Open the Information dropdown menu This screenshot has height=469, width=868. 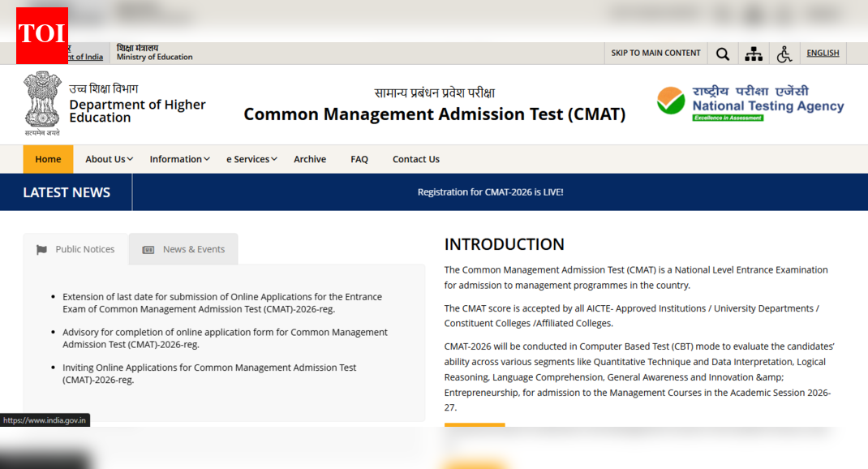click(179, 159)
